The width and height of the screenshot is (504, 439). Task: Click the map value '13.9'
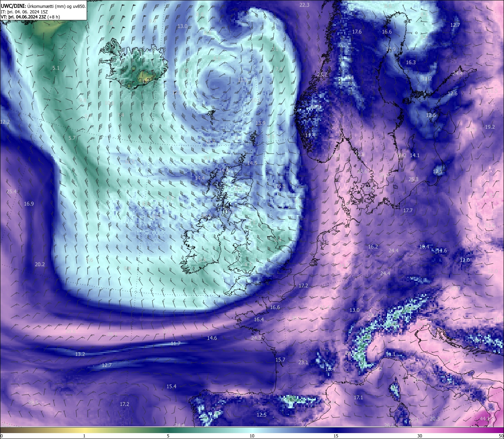pyautogui.click(x=260, y=123)
